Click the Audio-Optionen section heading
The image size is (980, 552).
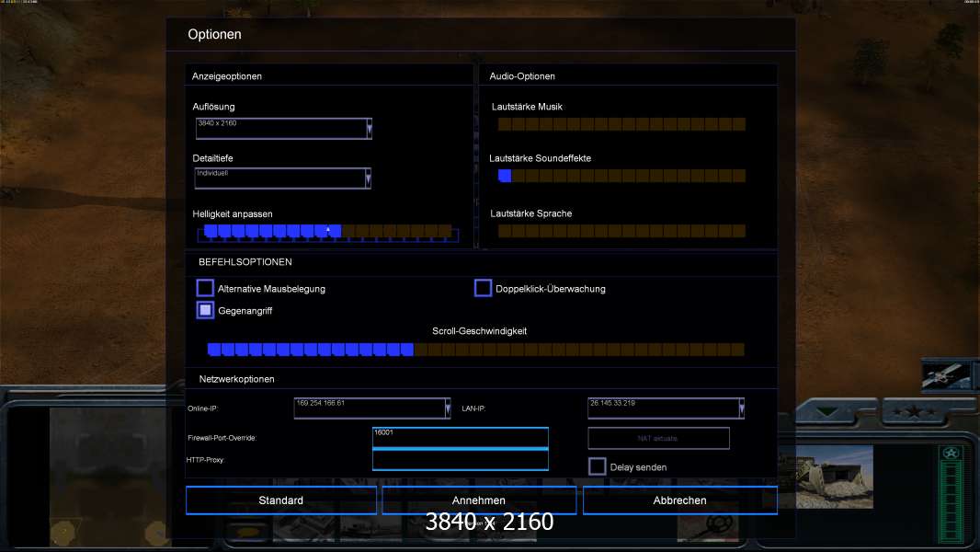[522, 76]
